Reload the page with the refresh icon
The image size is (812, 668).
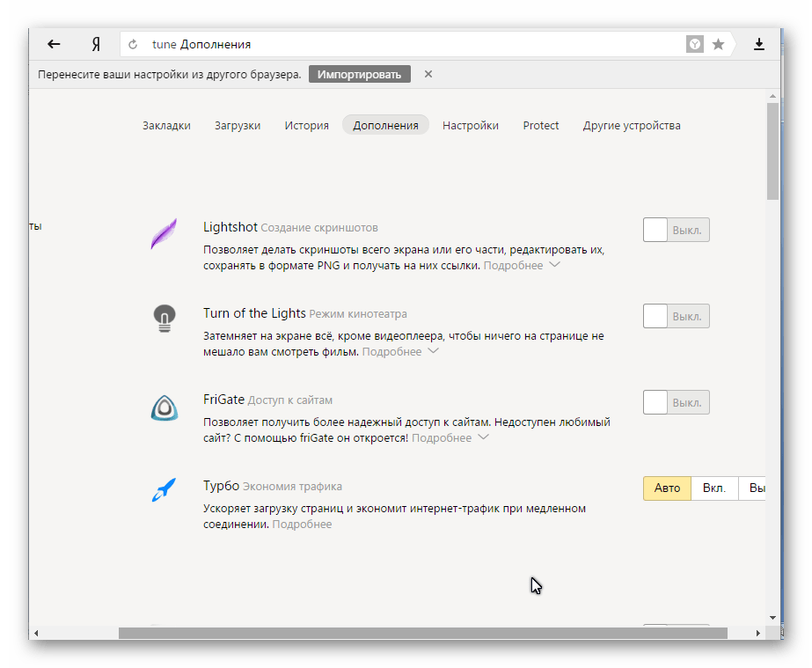pyautogui.click(x=133, y=45)
